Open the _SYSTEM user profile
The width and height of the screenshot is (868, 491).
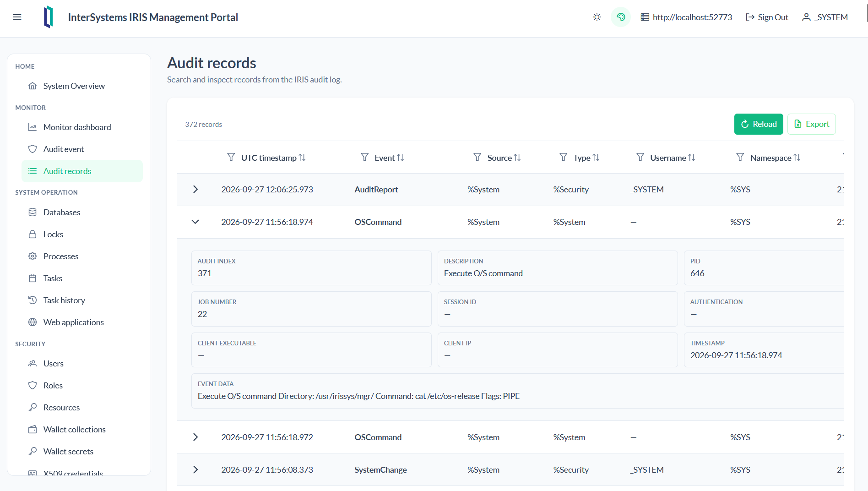coord(825,17)
